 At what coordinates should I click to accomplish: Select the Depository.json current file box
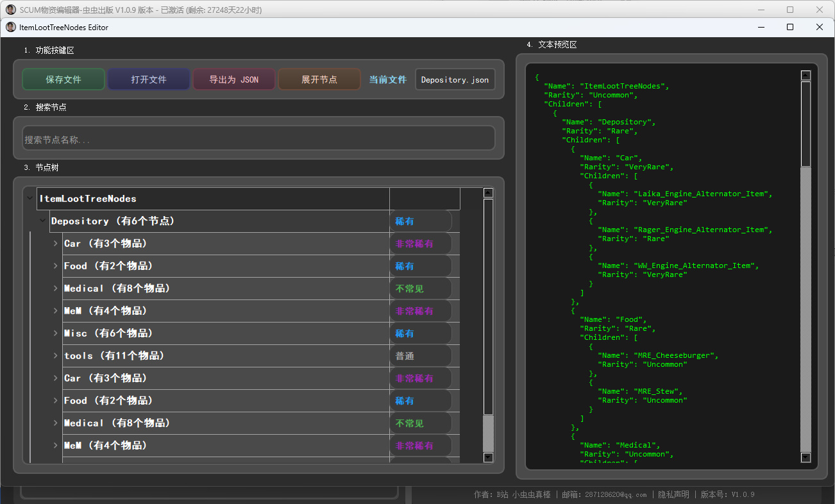(455, 80)
